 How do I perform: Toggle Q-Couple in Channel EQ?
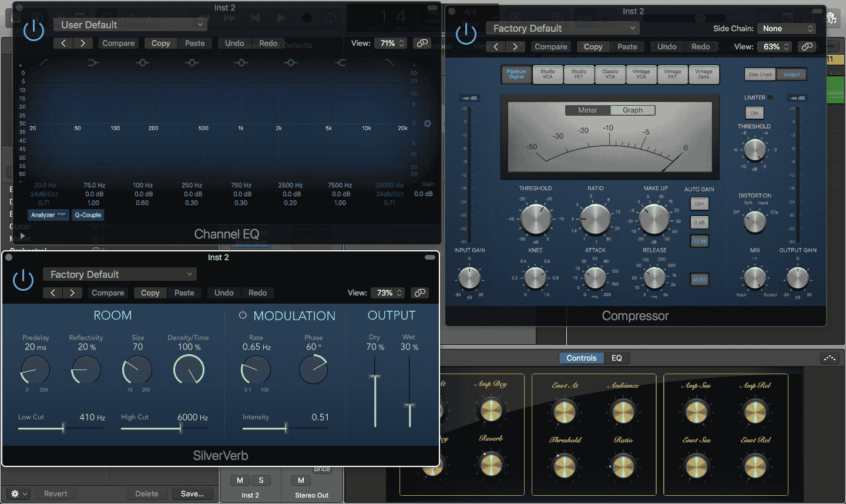point(88,215)
